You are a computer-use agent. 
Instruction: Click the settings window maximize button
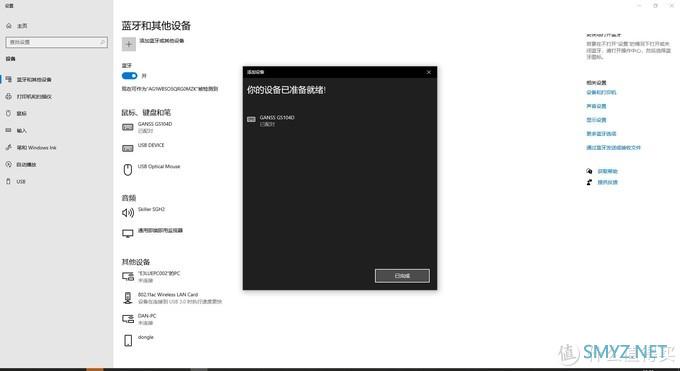[655, 6]
